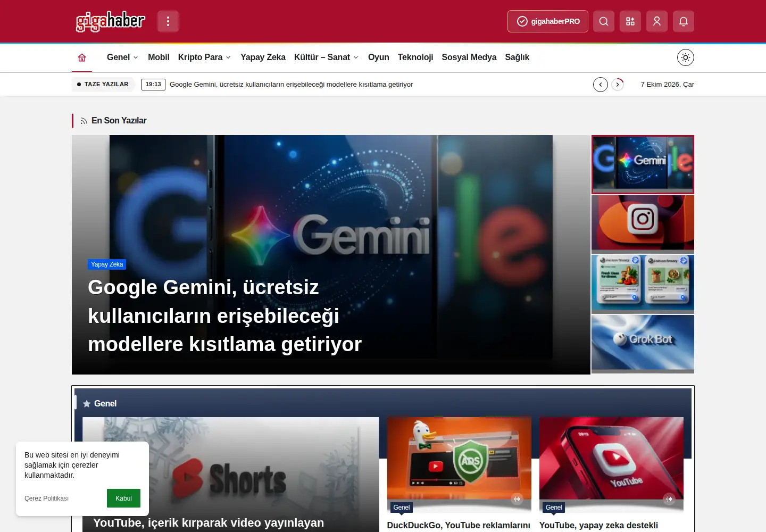The width and height of the screenshot is (766, 532).
Task: Click the Genel section heading
Action: pyautogui.click(x=105, y=404)
